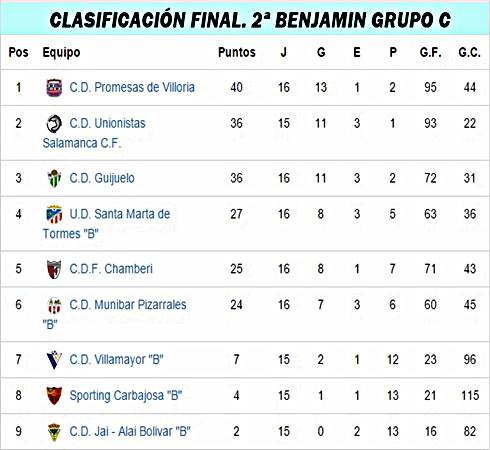Image resolution: width=490 pixels, height=450 pixels.
Task: Click the Sporting Carbajosa "B" shield
Action: 54,396
